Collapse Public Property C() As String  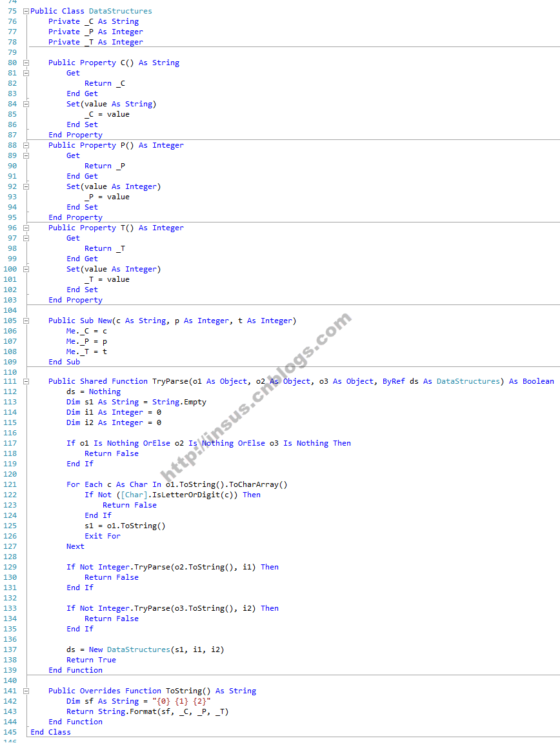coord(26,63)
